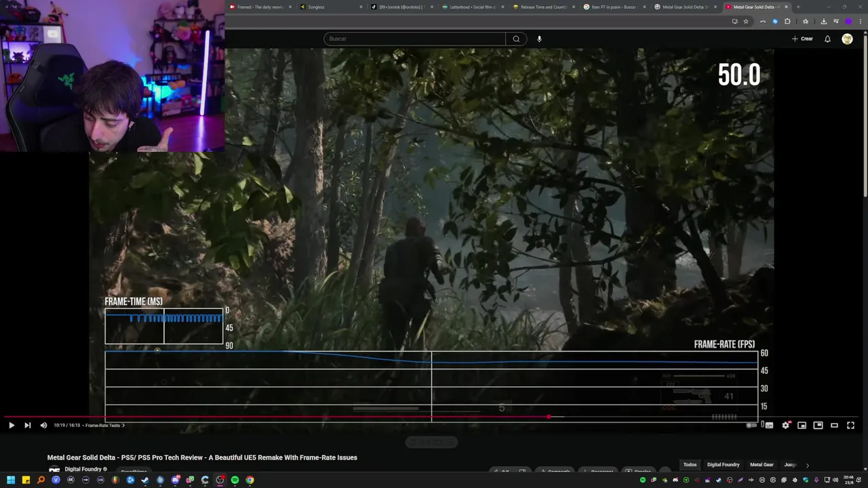Open YouTube notifications bell

[827, 39]
